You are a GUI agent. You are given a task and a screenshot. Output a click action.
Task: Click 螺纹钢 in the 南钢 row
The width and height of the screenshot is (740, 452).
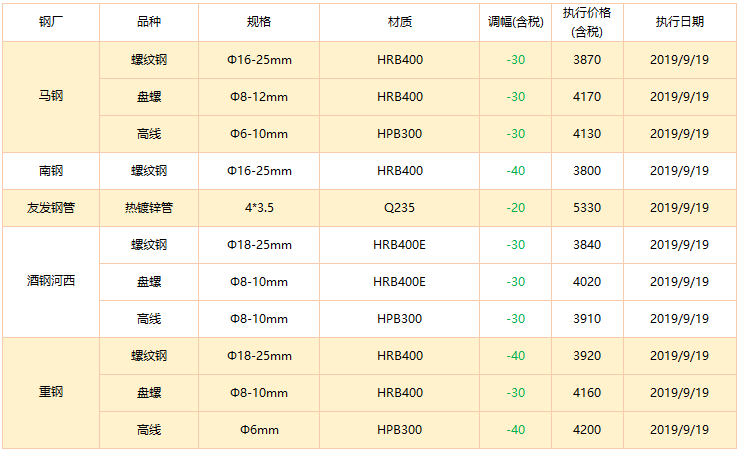[149, 171]
